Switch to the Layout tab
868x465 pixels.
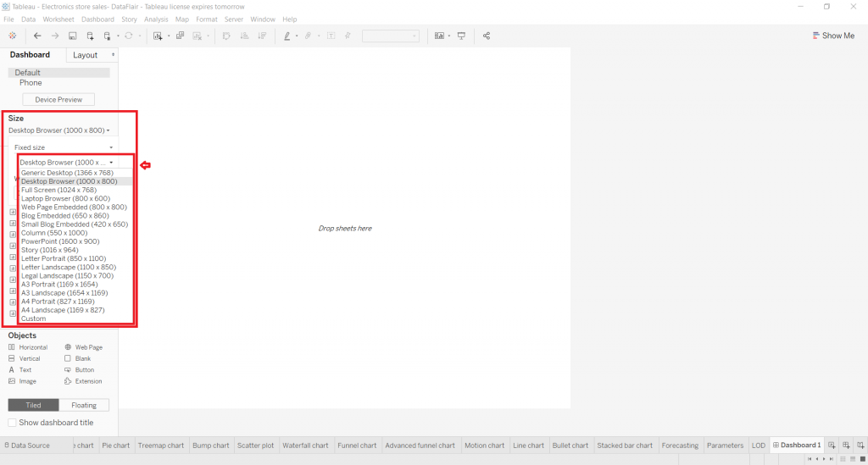tap(86, 55)
